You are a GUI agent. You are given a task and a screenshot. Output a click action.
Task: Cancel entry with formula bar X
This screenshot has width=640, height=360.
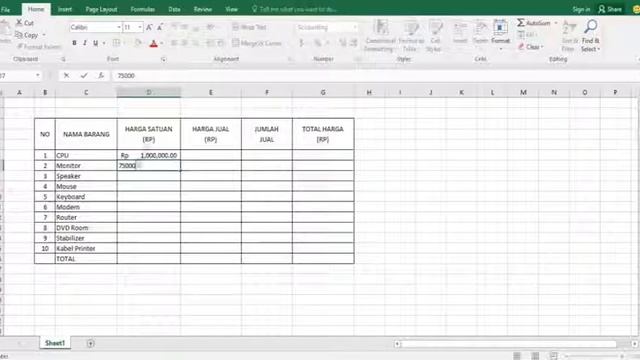click(67, 76)
